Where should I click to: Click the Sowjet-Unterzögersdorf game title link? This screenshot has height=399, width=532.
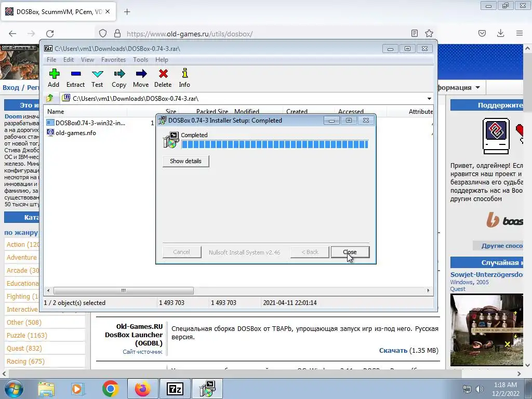point(486,275)
